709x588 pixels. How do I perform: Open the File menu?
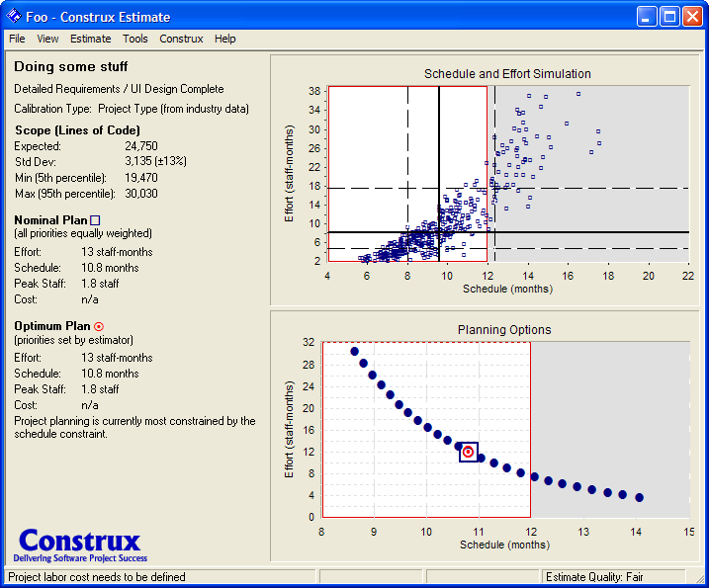tap(17, 39)
